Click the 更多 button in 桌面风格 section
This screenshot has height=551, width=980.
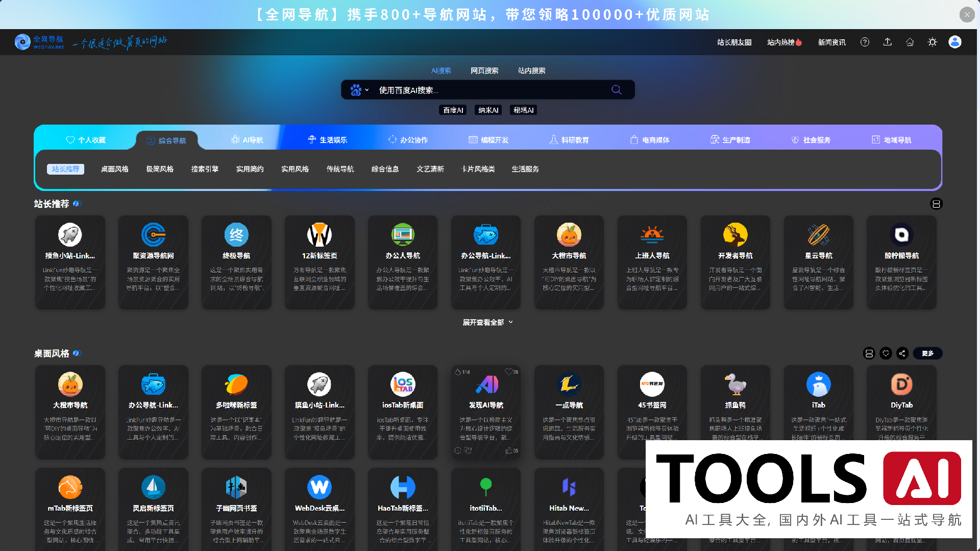pyautogui.click(x=927, y=353)
